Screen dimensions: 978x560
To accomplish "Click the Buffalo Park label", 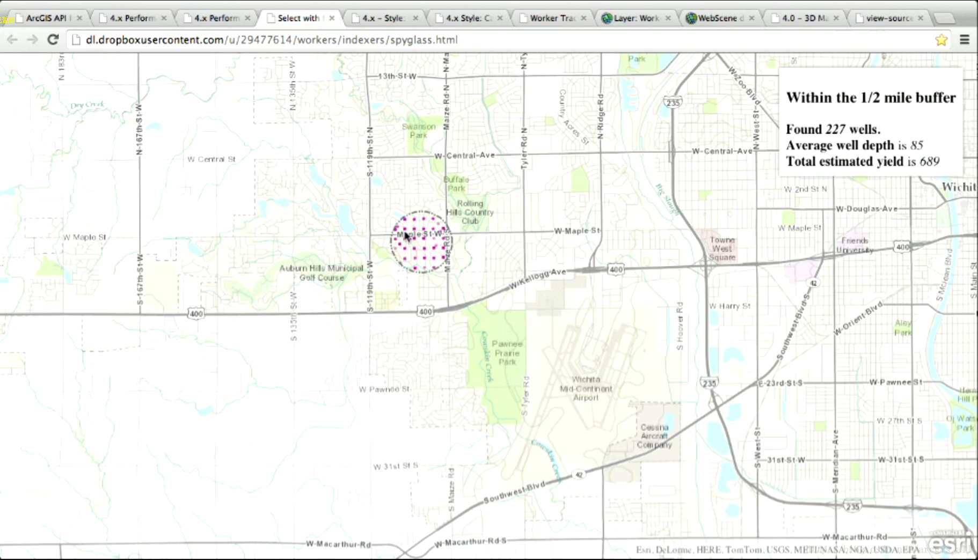I will (x=456, y=184).
